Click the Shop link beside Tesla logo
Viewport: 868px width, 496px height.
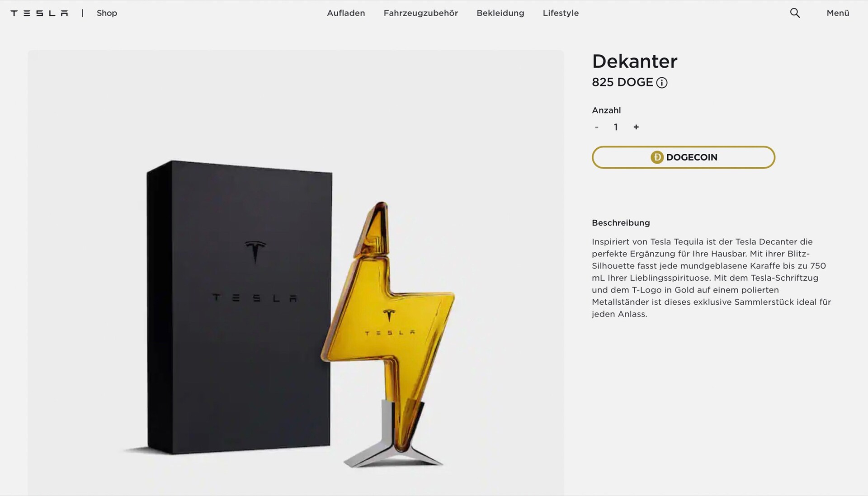tap(107, 13)
